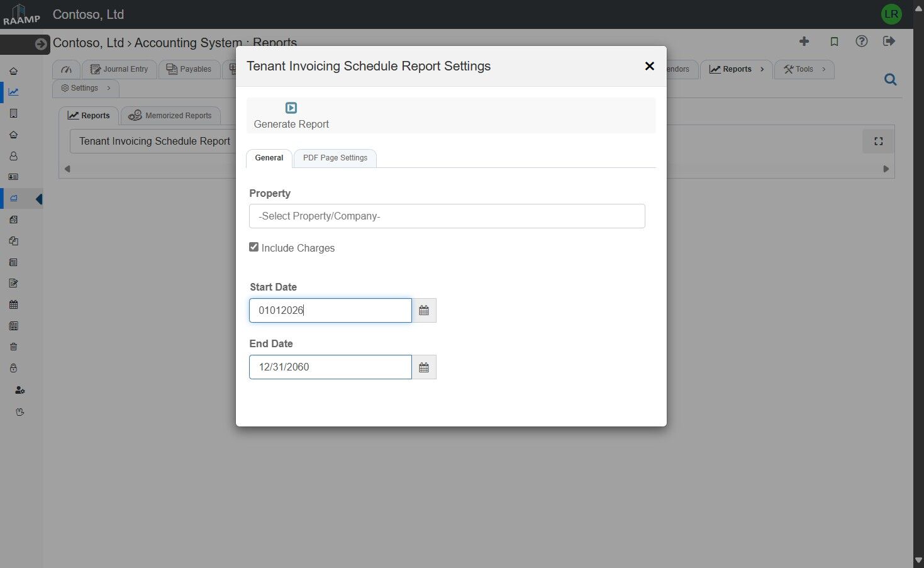
Task: Open the Memorized Reports tab
Action: 170,116
